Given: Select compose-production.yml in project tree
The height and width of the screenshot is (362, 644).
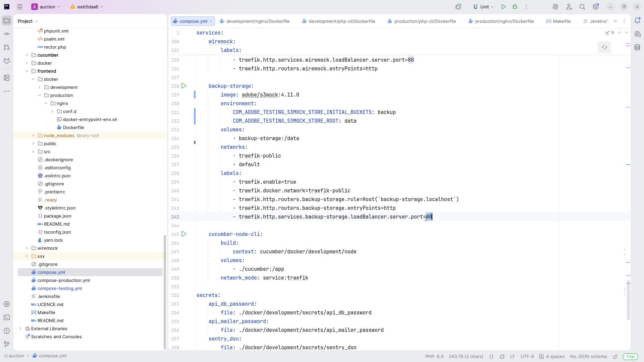Looking at the screenshot, I should 63,280.
